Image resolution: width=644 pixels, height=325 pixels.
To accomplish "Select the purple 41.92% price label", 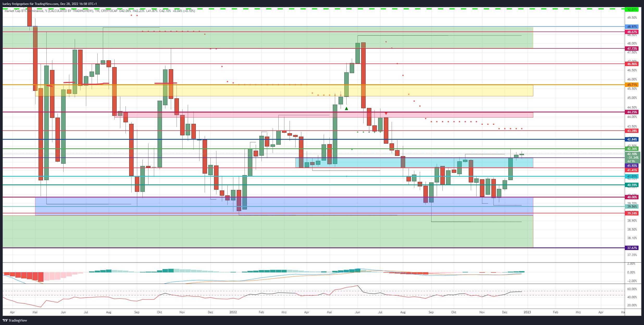I will point(632,166).
